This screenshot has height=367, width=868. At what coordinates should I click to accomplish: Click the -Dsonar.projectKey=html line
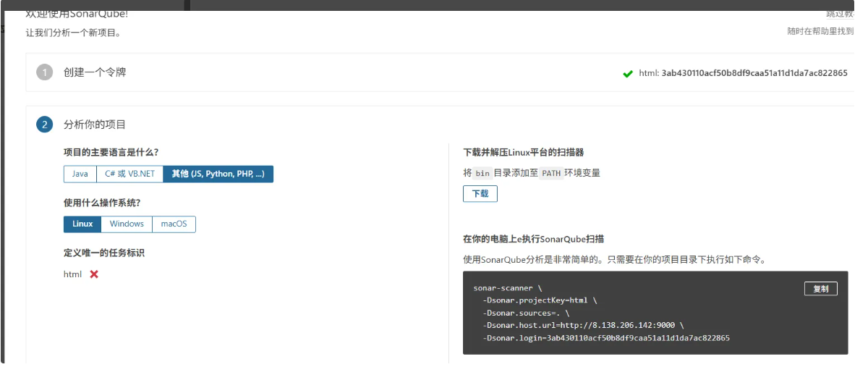pyautogui.click(x=540, y=300)
